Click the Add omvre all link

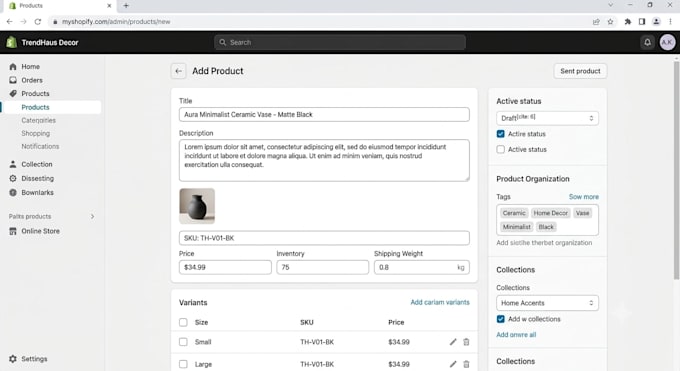point(516,335)
